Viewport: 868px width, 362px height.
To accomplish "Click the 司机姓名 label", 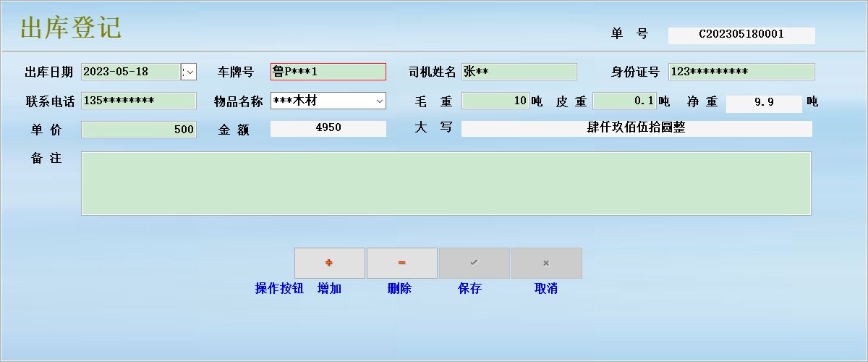I will coord(433,72).
